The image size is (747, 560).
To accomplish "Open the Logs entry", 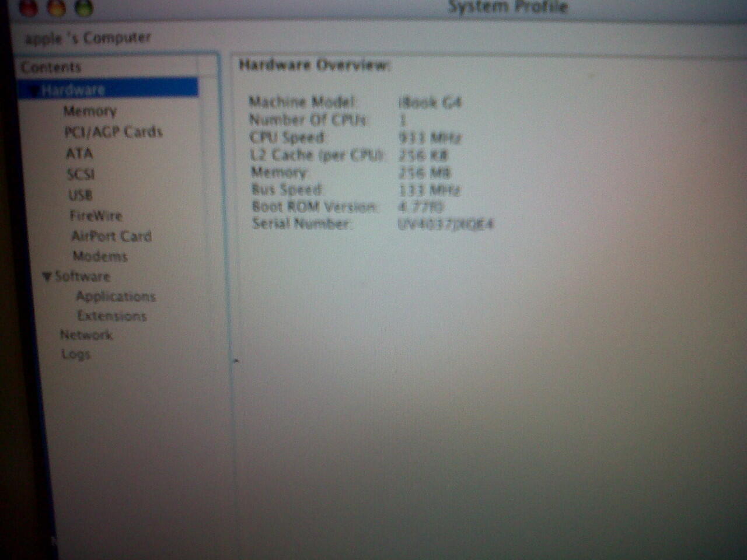I will point(76,354).
